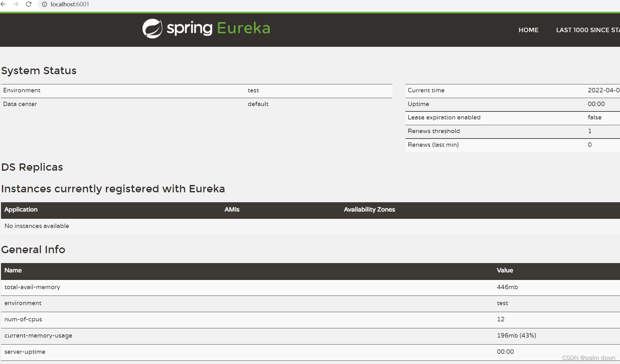Click the browser back arrow
The image size is (620, 364).
[3, 4]
